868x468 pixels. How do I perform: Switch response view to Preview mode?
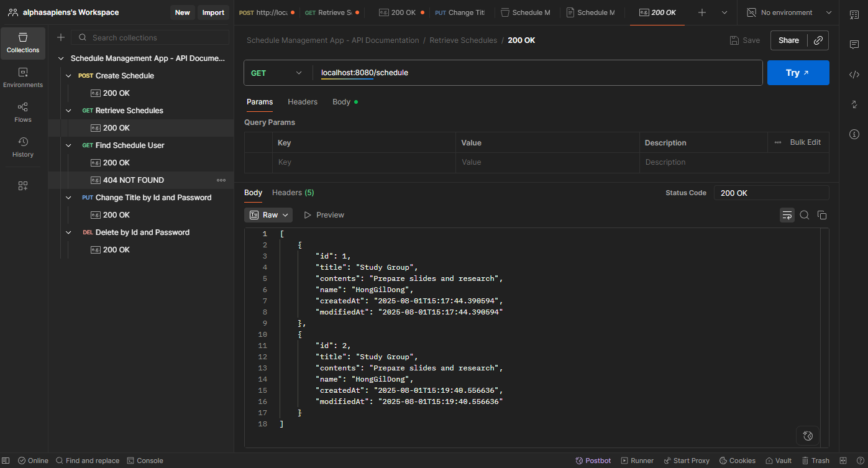(324, 214)
